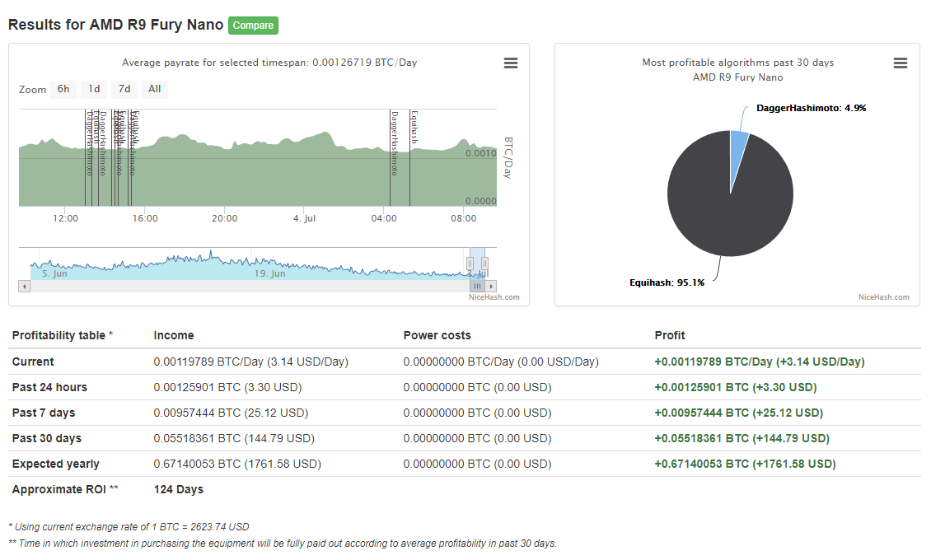The height and width of the screenshot is (560, 931).
Task: Click the right navigator range handle
Action: (485, 263)
